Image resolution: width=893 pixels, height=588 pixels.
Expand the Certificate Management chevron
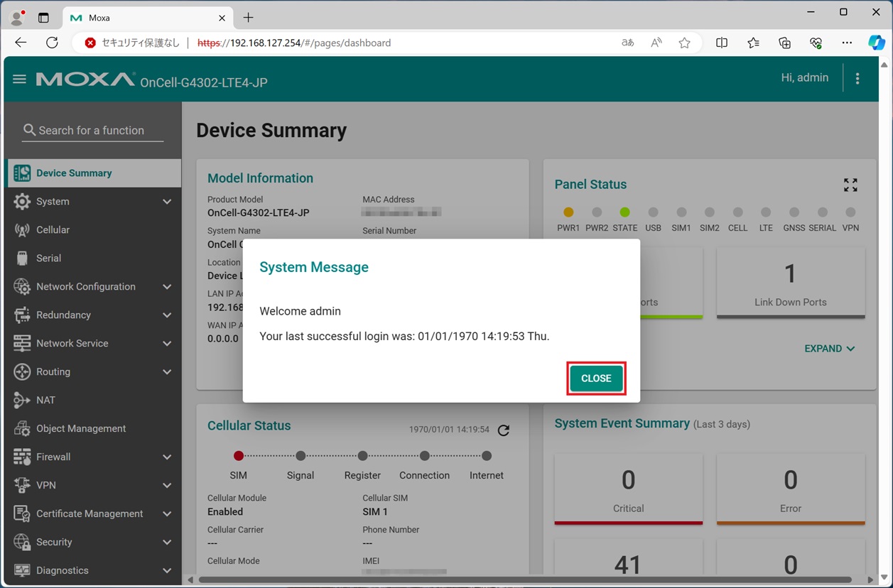point(167,514)
